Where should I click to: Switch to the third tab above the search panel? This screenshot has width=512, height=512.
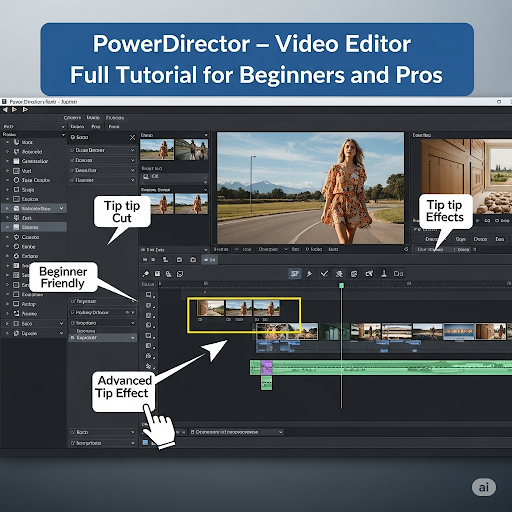114,127
